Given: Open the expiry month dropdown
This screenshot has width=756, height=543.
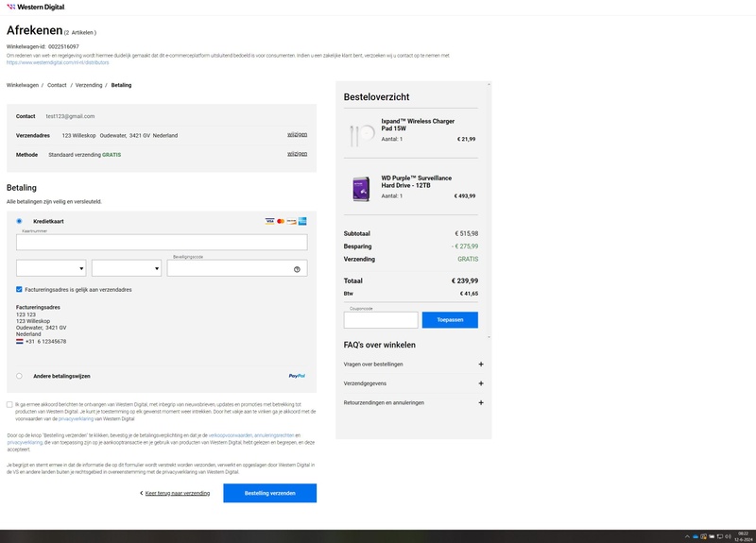Looking at the screenshot, I should click(x=51, y=268).
